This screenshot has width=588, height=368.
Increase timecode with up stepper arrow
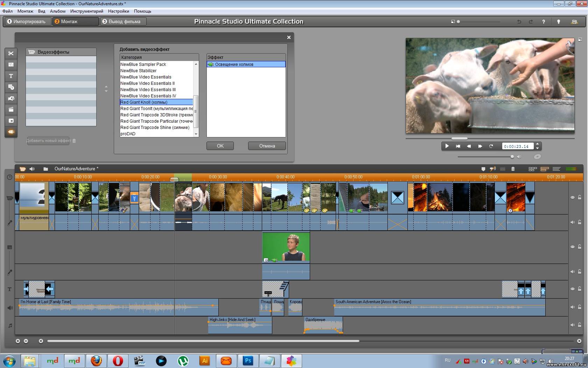(x=538, y=144)
